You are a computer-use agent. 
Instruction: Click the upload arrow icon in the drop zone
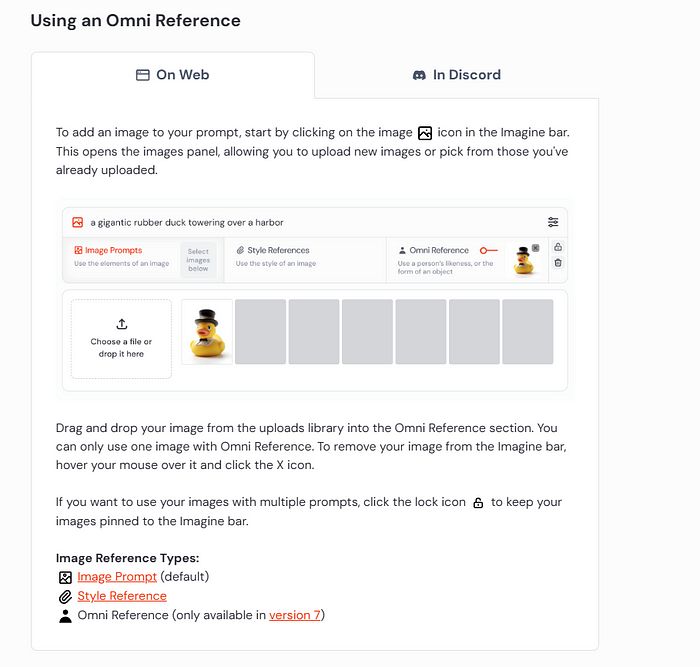pos(122,324)
